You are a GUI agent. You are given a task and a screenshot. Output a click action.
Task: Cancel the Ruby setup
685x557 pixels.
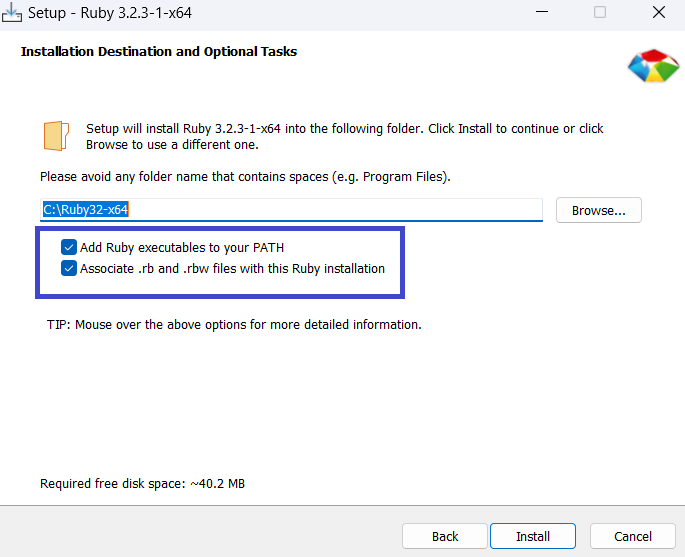[633, 536]
